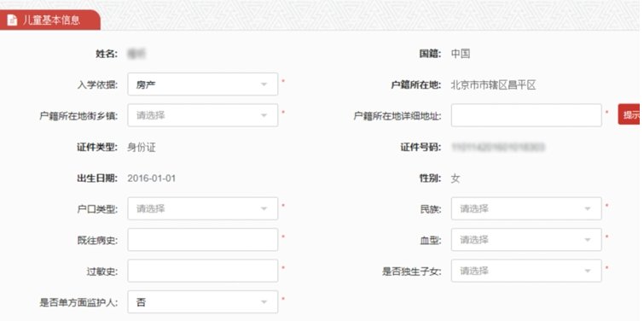Click the 户籍所在地详细地址 input field
The height and width of the screenshot is (321, 644).
(526, 115)
